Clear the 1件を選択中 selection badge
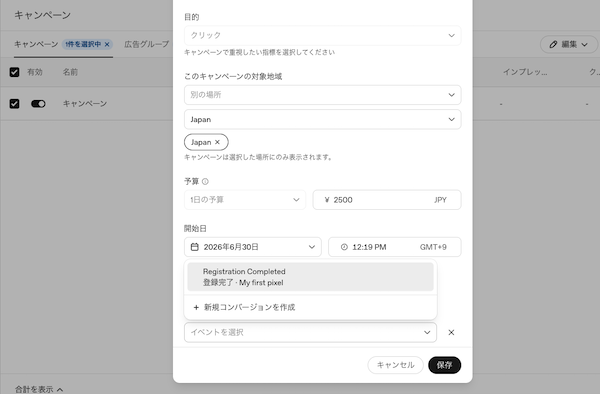The image size is (600, 394). click(x=107, y=44)
